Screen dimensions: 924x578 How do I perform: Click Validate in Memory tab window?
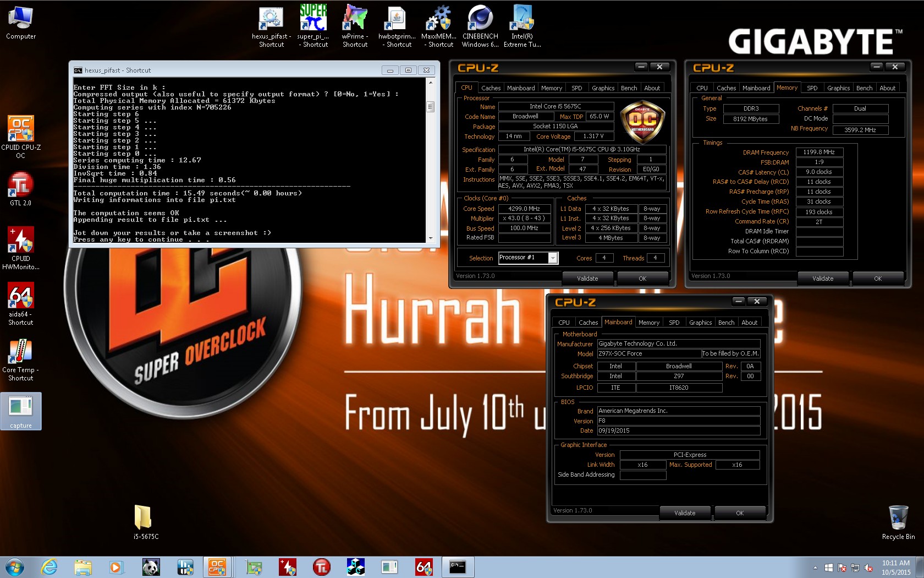click(823, 279)
